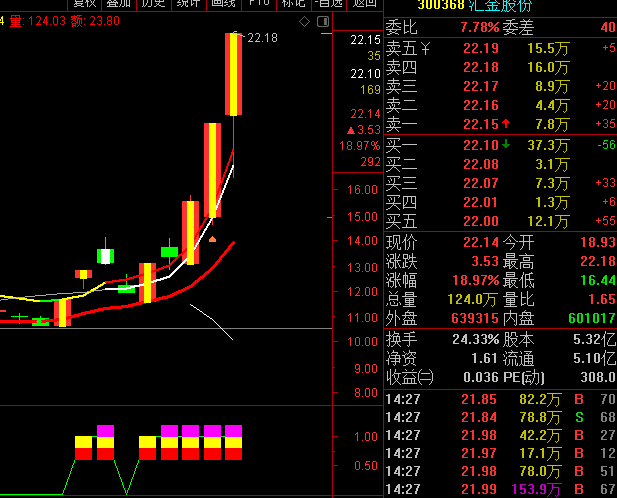This screenshot has width=617, height=498.
Task: Click the orange triangle marker below the candlestick
Action: point(212,239)
